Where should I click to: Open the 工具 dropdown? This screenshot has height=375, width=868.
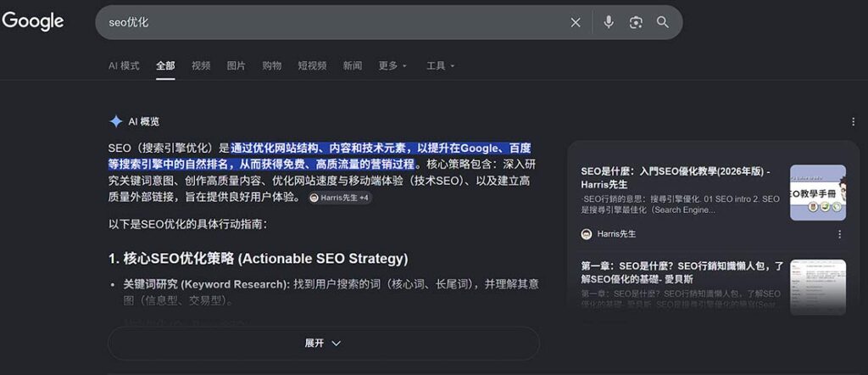coord(440,65)
